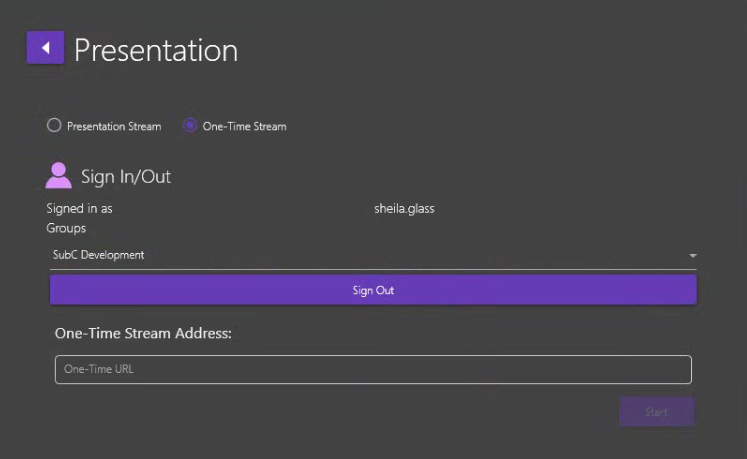Image resolution: width=747 pixels, height=459 pixels.
Task: Select the One-Time Stream radio button
Action: 190,126
